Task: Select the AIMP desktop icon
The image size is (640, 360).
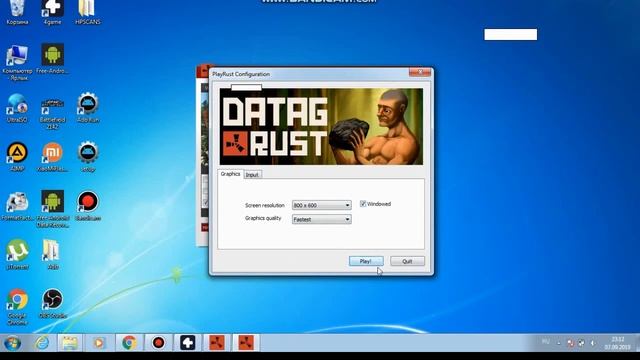Action: tap(17, 157)
